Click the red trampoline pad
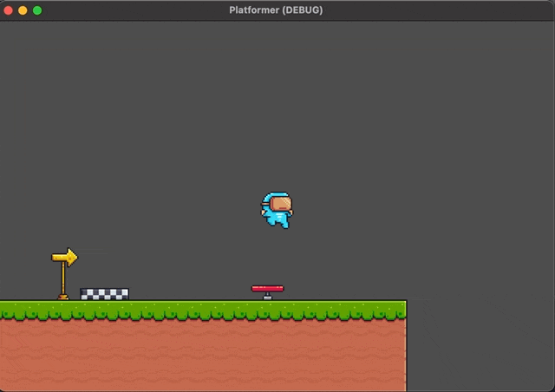This screenshot has height=392, width=555. point(267,288)
